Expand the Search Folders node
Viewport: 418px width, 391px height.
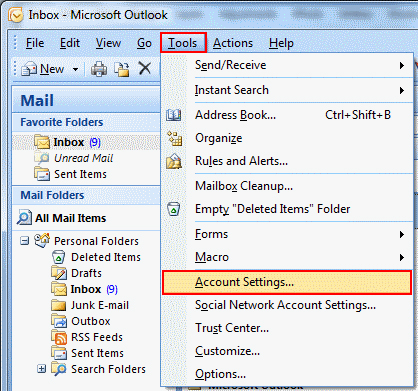click(x=41, y=369)
